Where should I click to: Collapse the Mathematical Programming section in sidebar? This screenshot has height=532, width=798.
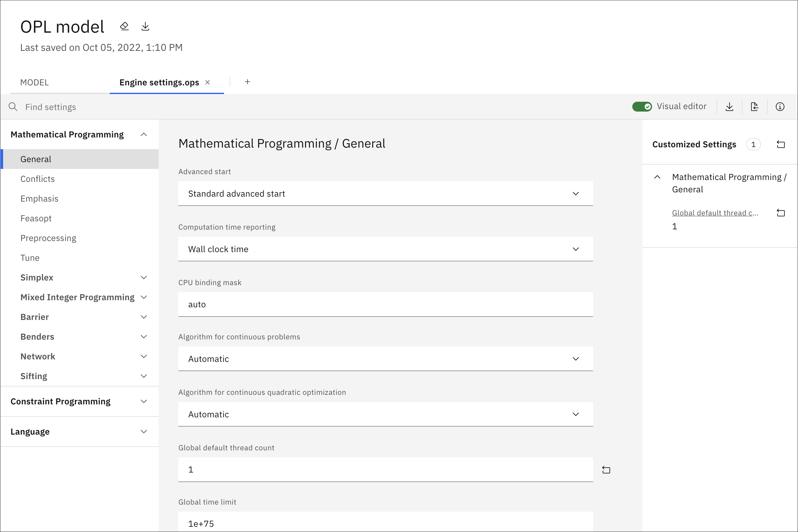(144, 134)
